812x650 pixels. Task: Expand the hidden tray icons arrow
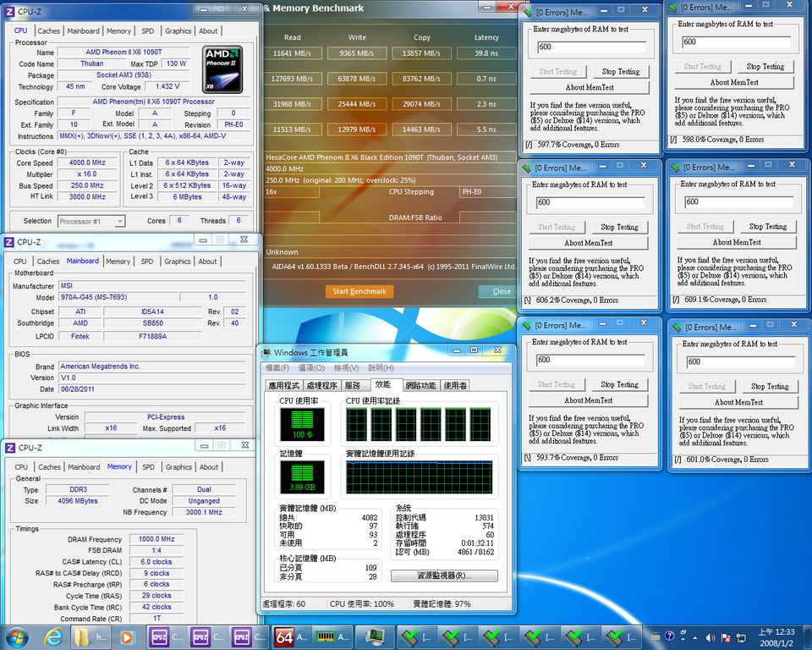point(695,637)
